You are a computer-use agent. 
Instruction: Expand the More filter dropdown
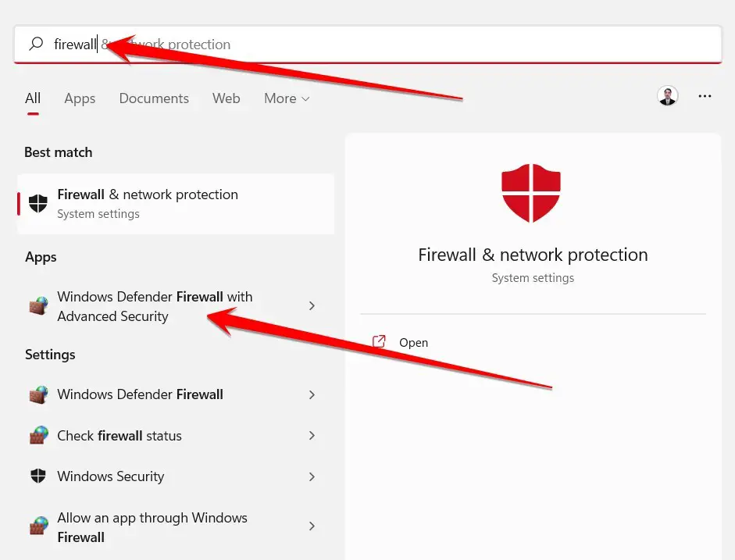coord(287,98)
